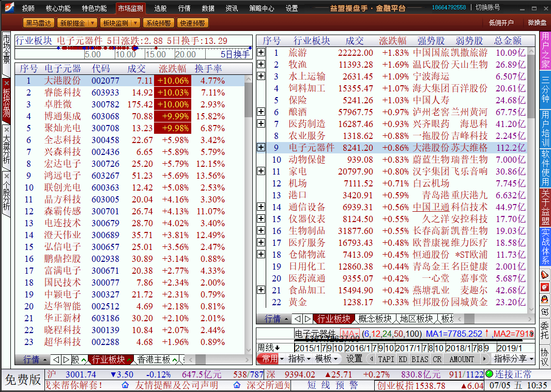Open the 投顾 menu

click(x=28, y=8)
